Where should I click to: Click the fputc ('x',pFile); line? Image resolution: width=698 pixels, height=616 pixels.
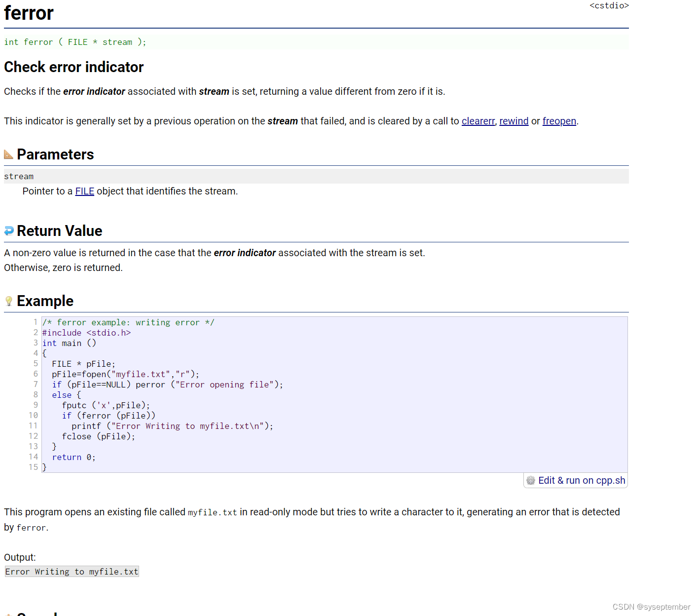point(106,405)
